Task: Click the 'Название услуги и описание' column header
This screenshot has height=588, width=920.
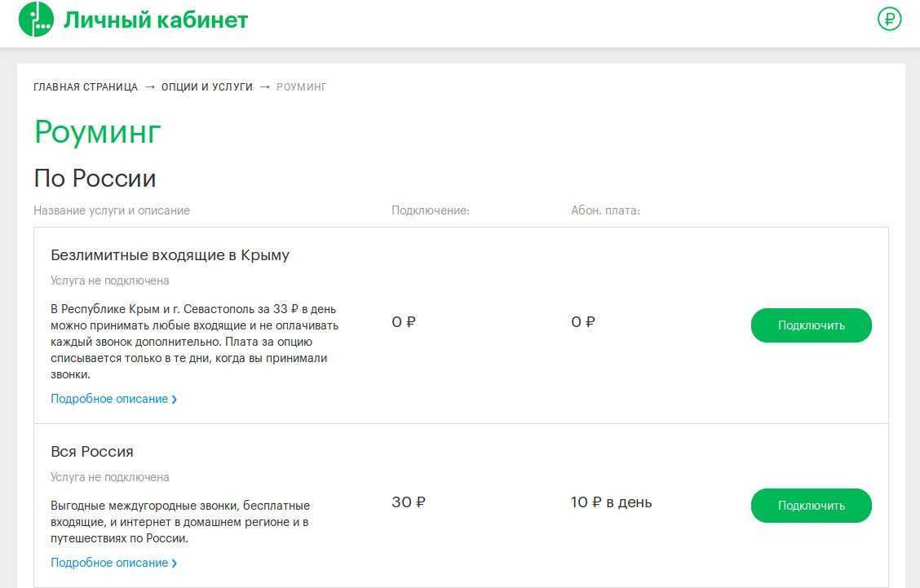Action: (x=112, y=210)
